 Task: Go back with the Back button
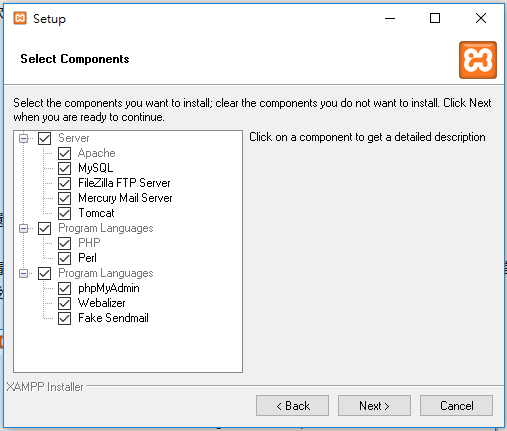(x=292, y=406)
